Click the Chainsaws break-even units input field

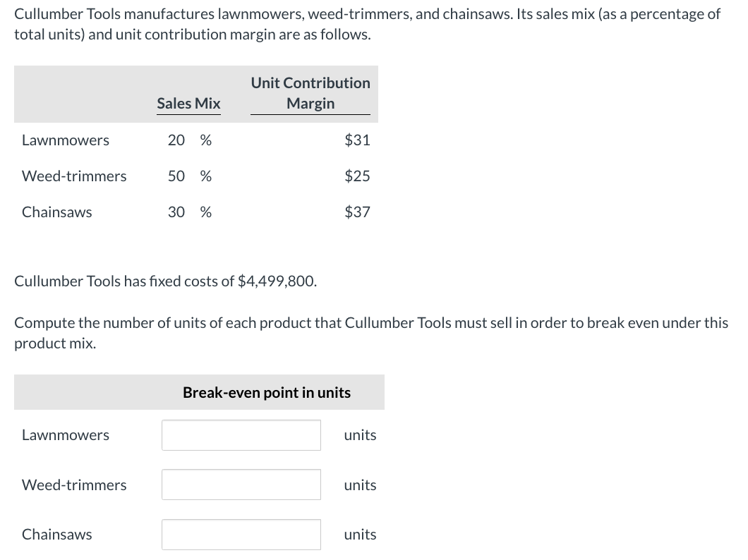click(x=241, y=535)
